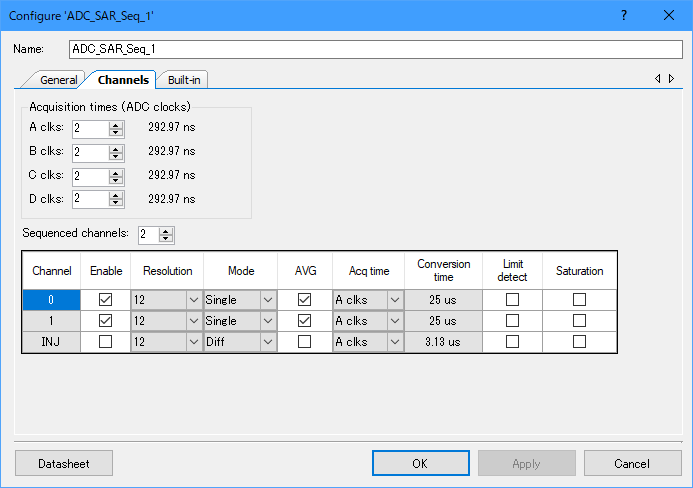Toggle AVG checkbox for channel 1

(305, 321)
